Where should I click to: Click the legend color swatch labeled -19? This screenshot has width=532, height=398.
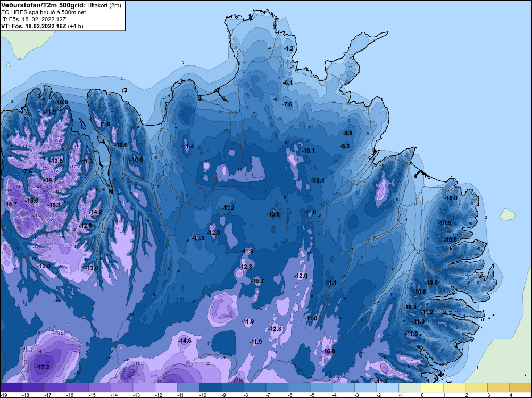coord(11,387)
